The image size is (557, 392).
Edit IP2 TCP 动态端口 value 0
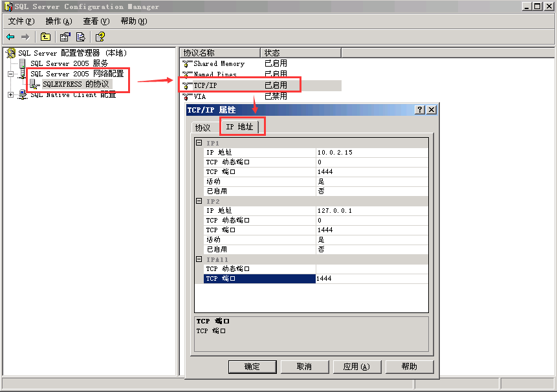click(x=372, y=220)
